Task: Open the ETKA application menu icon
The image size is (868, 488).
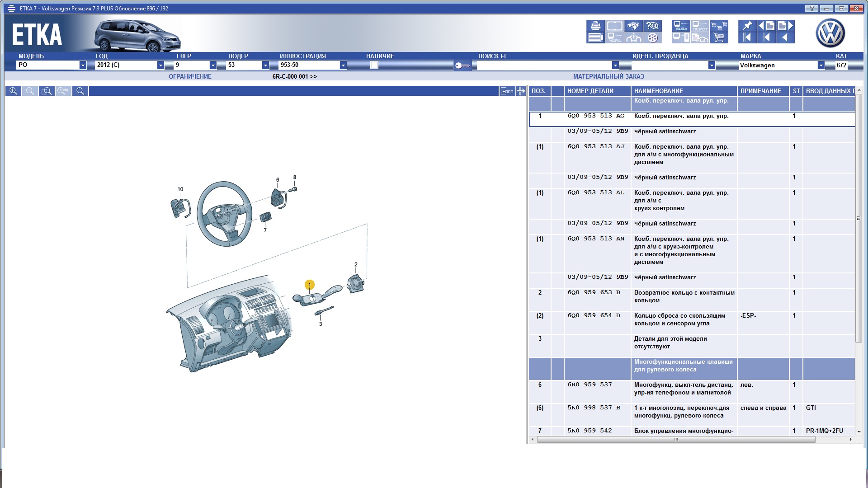Action: pos(11,9)
